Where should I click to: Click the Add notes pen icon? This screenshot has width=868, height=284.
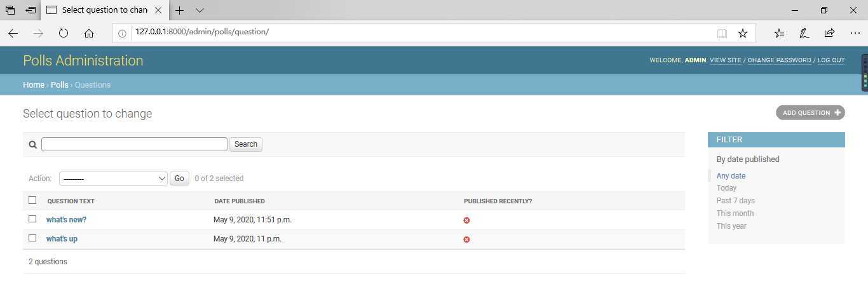(x=804, y=33)
